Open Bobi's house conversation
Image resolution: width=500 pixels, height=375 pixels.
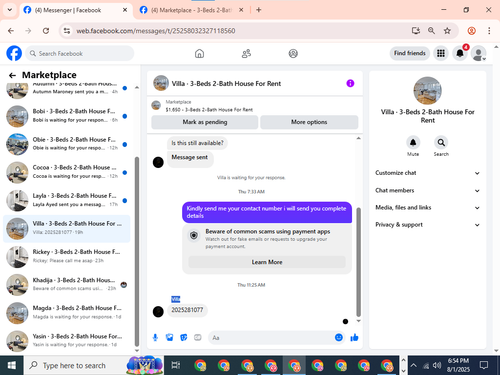(x=67, y=116)
